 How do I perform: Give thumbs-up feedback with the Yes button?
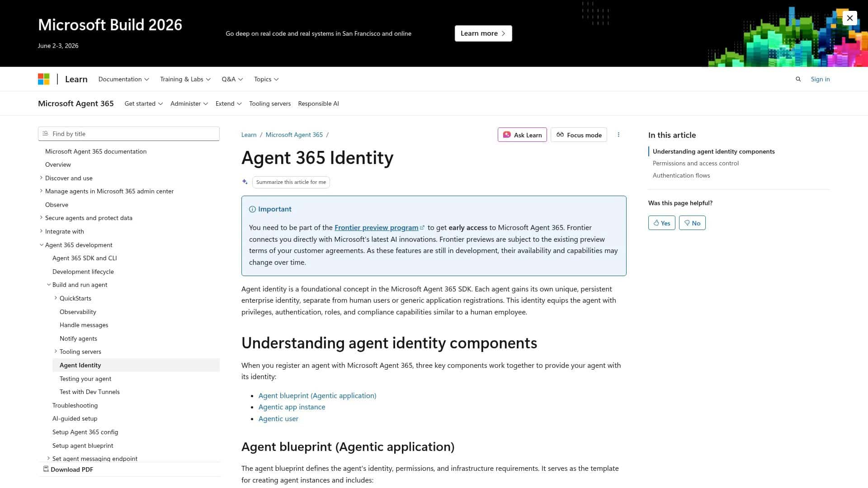(661, 222)
